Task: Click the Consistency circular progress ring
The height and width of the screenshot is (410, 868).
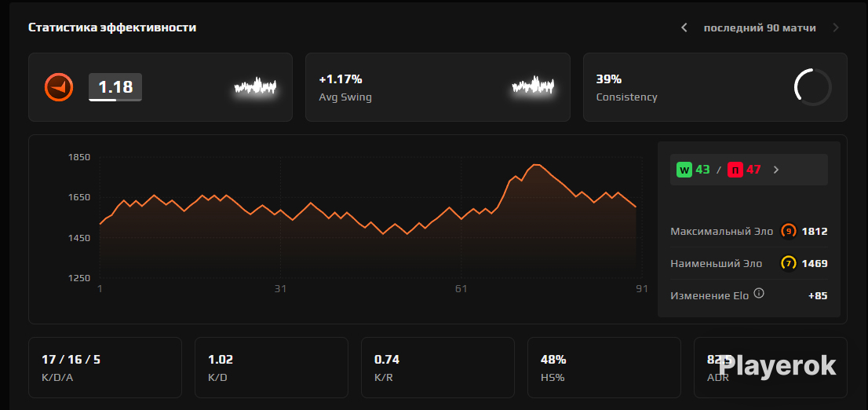Action: pos(812,87)
